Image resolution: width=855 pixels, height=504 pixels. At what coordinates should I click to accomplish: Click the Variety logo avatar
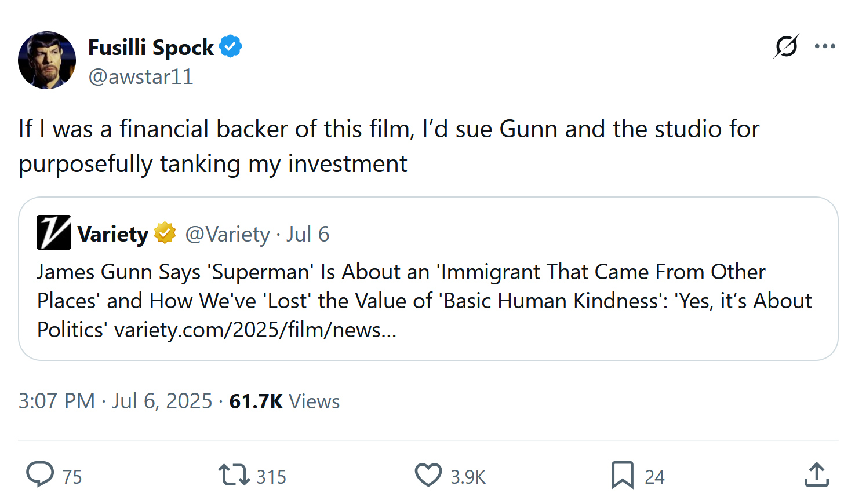54,232
